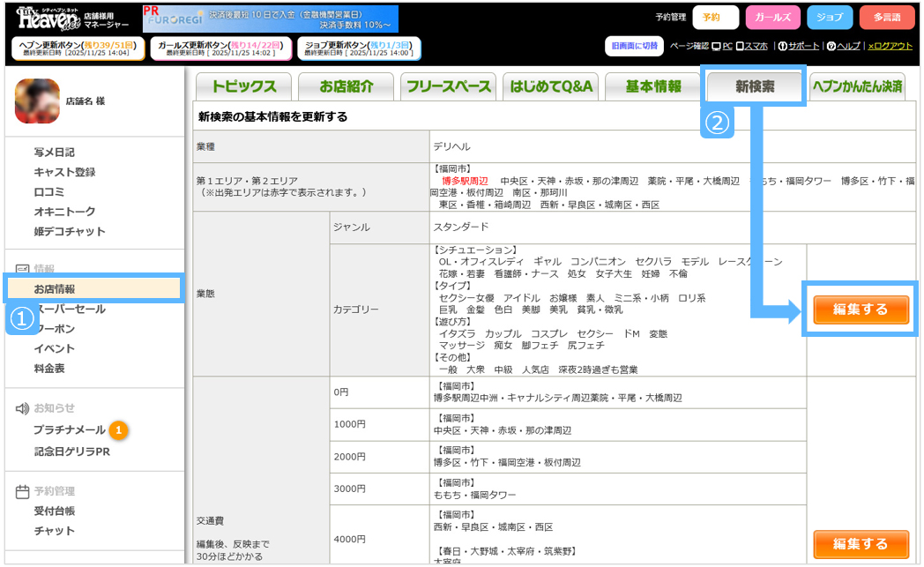Click the サポート info icon link
The width and height of the screenshot is (924, 567).
799,46
